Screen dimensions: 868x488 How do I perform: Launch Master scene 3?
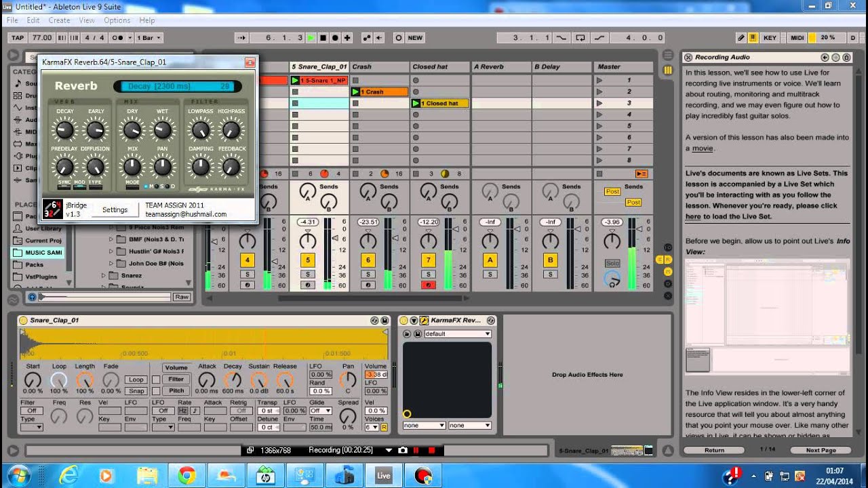click(x=599, y=103)
